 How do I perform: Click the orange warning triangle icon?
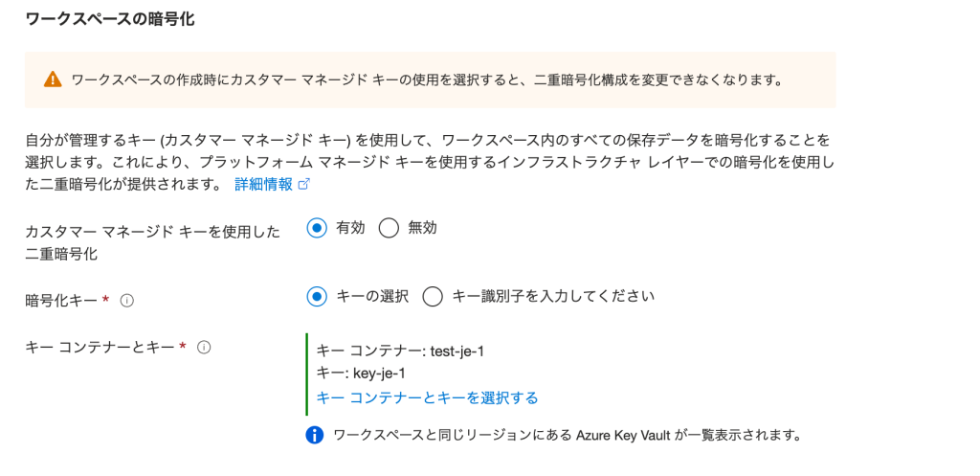coord(53,79)
